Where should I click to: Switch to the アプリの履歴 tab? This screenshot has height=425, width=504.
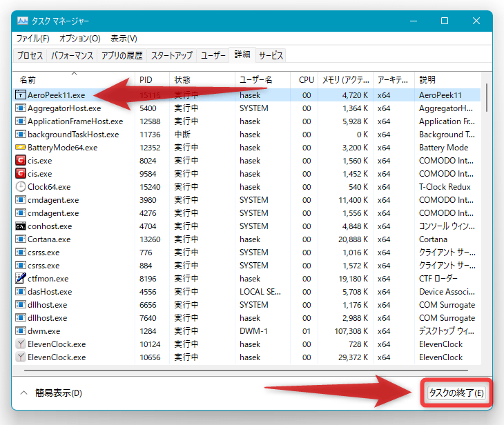(x=122, y=56)
